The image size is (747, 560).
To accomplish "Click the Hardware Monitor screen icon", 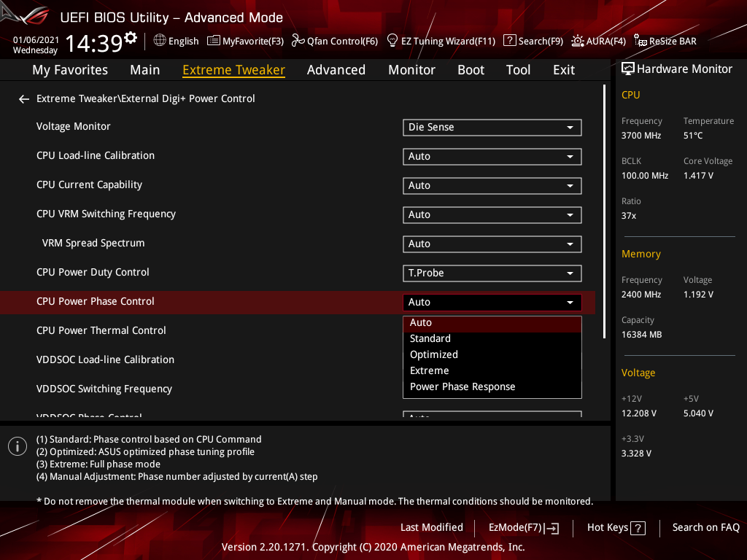I will tap(628, 69).
